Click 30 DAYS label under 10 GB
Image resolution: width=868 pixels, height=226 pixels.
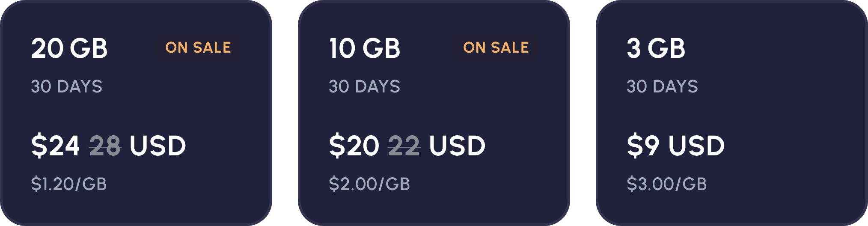365,86
